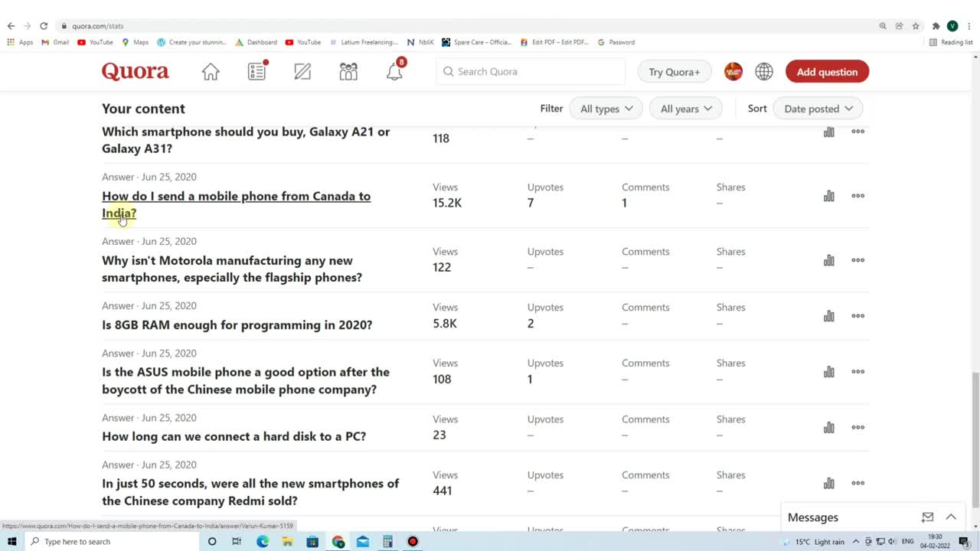Open the language globe icon
This screenshot has width=980, height=551.
764,72
